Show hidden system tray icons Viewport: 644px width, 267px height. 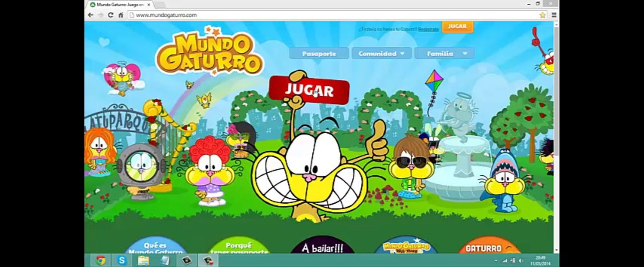[496, 261]
